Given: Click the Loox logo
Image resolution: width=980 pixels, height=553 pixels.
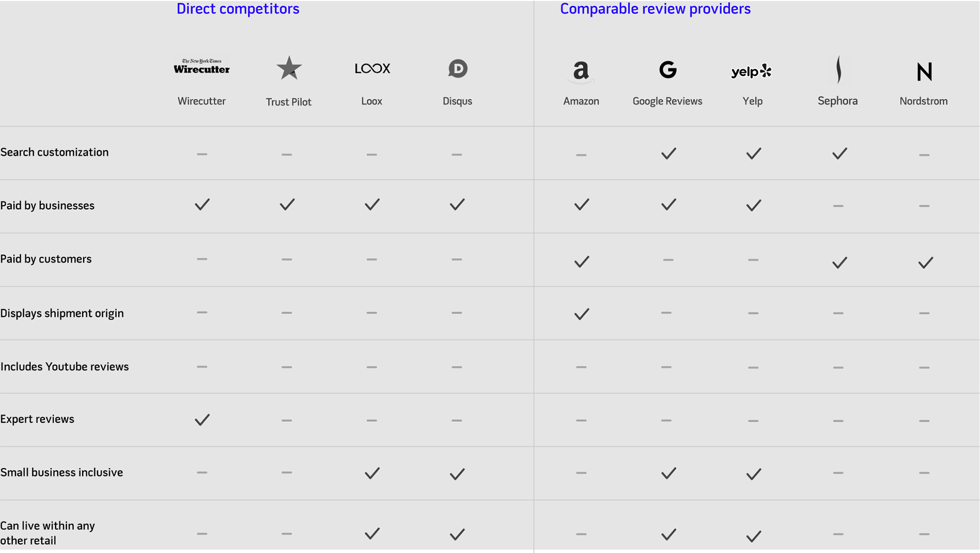Looking at the screenshot, I should coord(372,68).
